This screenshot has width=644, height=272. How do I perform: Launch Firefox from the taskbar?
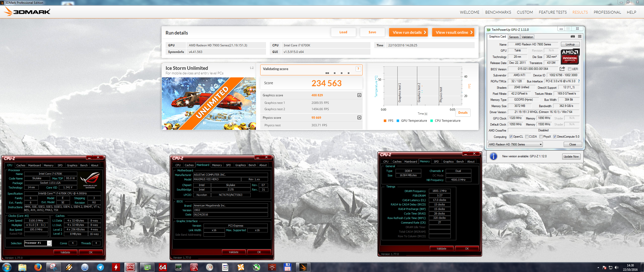38,267
